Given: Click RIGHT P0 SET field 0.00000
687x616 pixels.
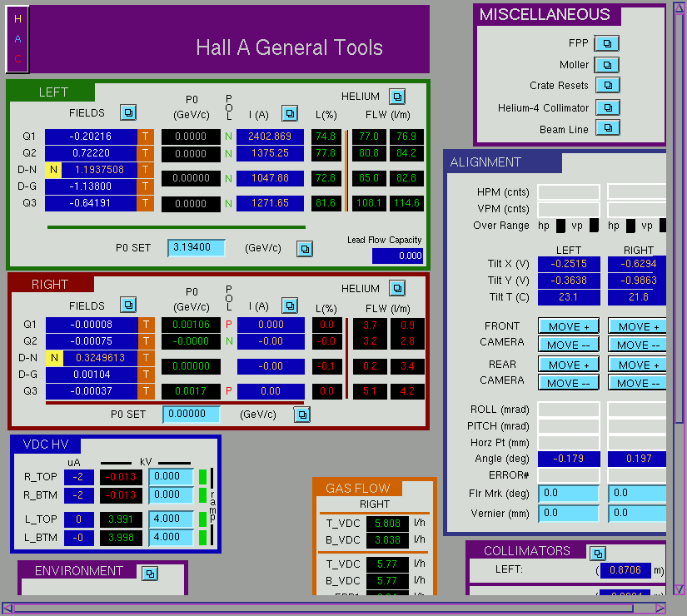Looking at the screenshot, I should tap(192, 414).
